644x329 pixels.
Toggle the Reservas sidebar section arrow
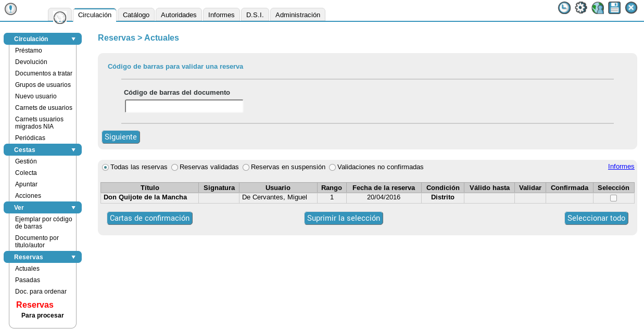click(73, 257)
